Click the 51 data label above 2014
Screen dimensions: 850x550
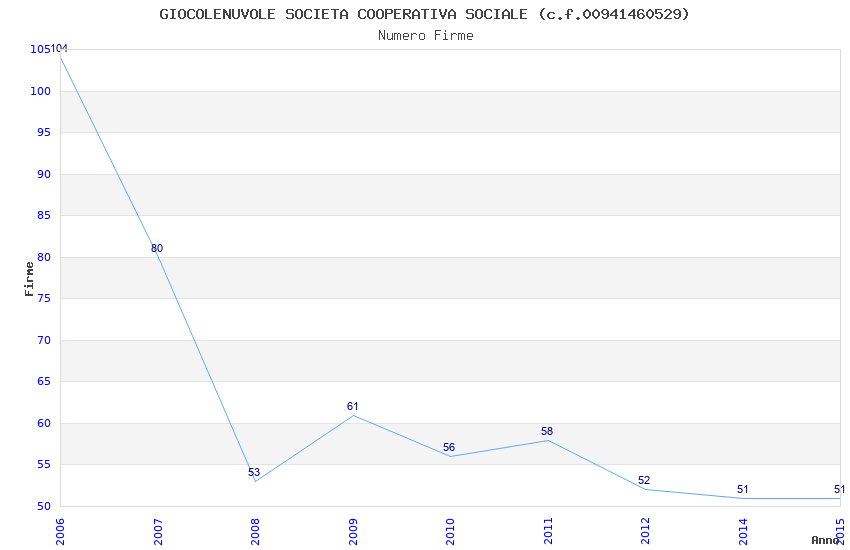743,489
